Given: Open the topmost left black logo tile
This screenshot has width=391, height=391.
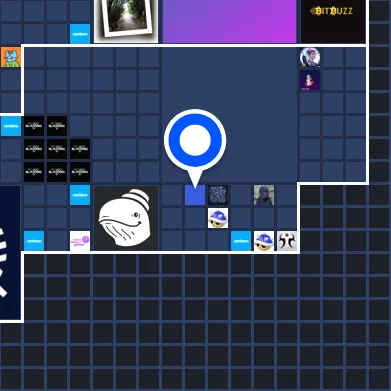Looking at the screenshot, I should click(x=34, y=126).
